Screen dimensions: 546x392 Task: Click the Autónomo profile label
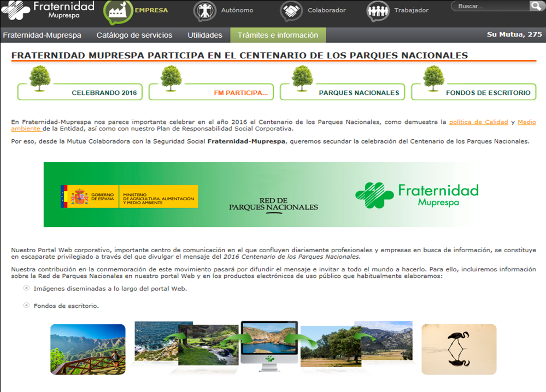(x=237, y=10)
